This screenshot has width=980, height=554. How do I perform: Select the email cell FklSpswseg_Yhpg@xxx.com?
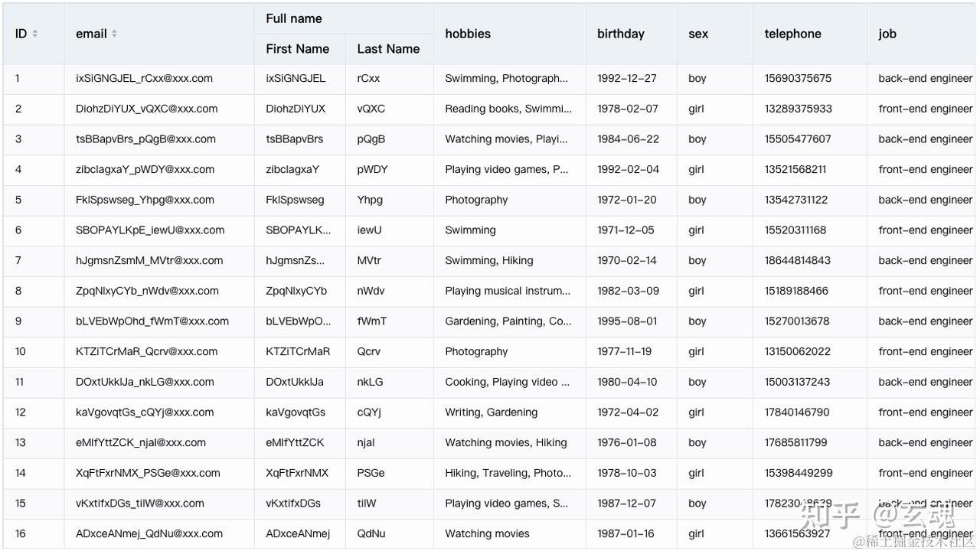(145, 200)
